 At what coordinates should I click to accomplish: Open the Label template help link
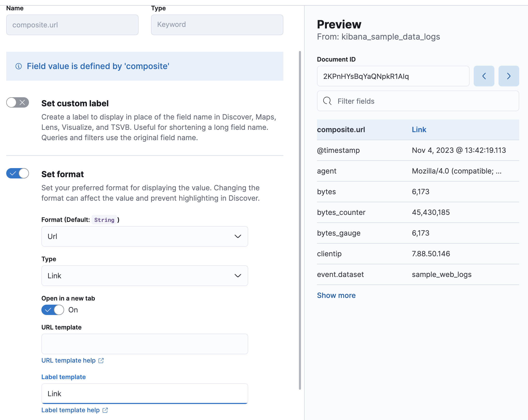[x=70, y=410]
